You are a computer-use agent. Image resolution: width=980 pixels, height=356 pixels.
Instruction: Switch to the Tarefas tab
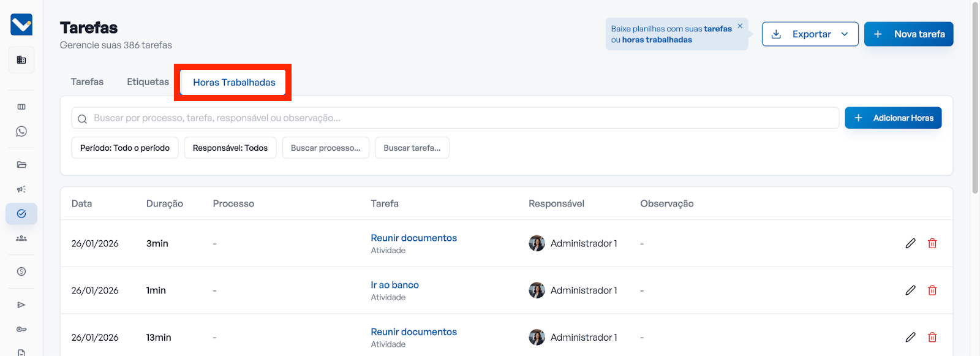pos(87,82)
